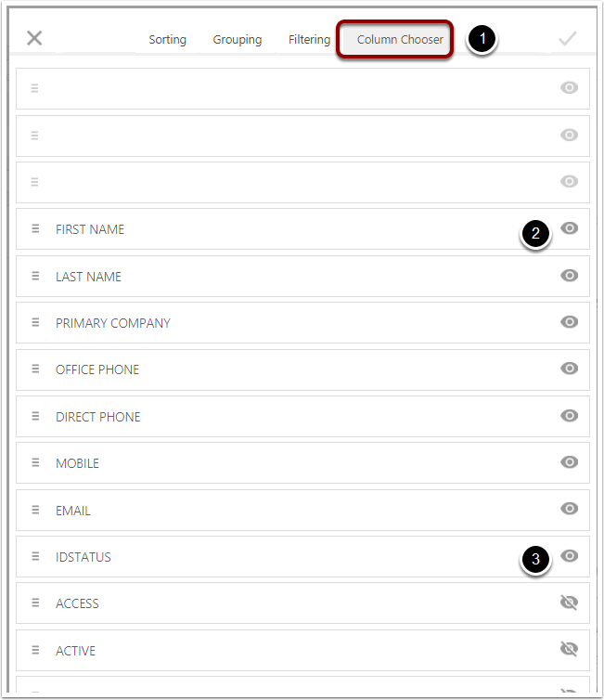
Task: Click drag handle icon beside ACCESS
Action: click(x=35, y=603)
